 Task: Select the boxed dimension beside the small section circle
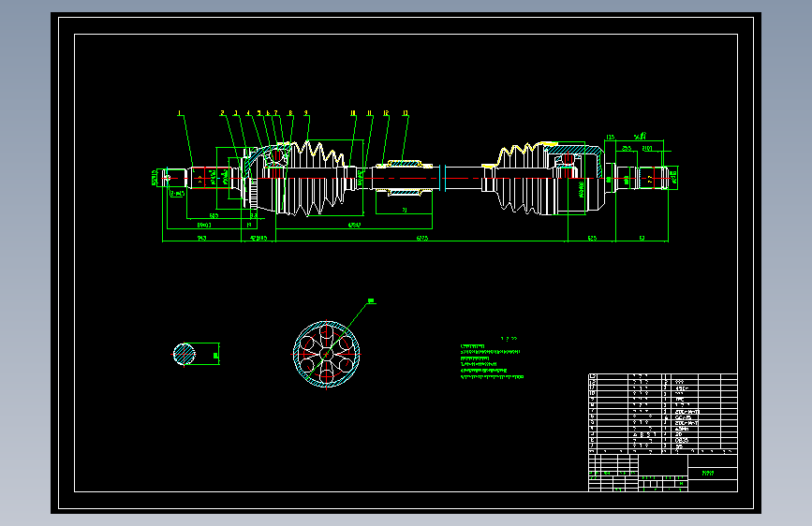pyautogui.click(x=216, y=356)
